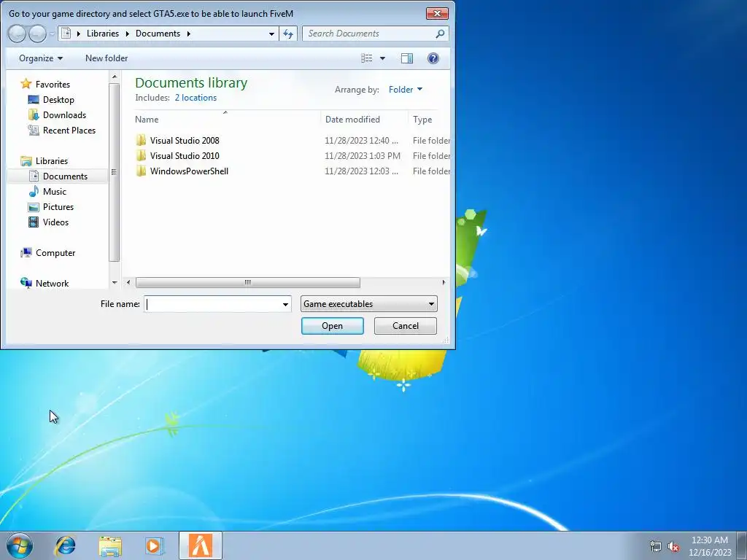The image size is (747, 560).
Task: Open the 2 locations link
Action: (x=196, y=98)
